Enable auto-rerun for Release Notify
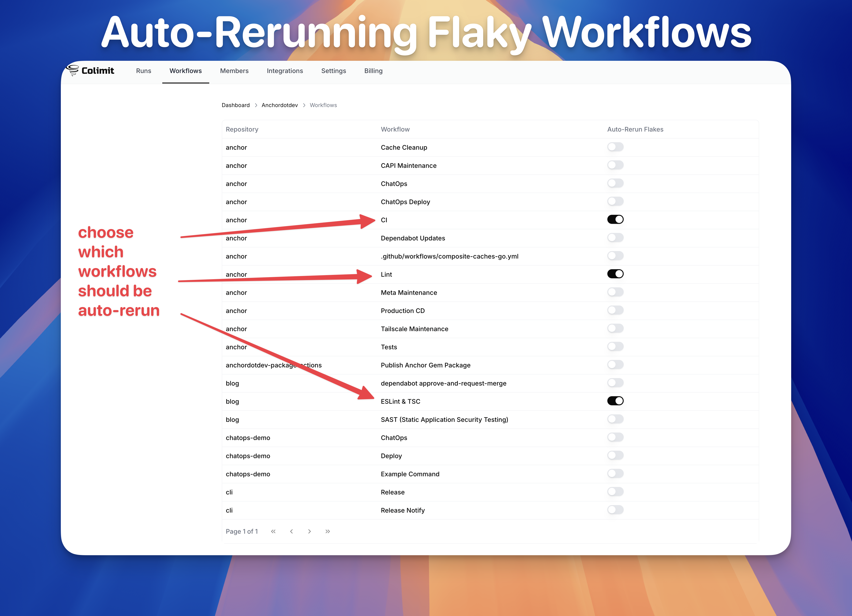Viewport: 852px width, 616px height. pyautogui.click(x=615, y=510)
